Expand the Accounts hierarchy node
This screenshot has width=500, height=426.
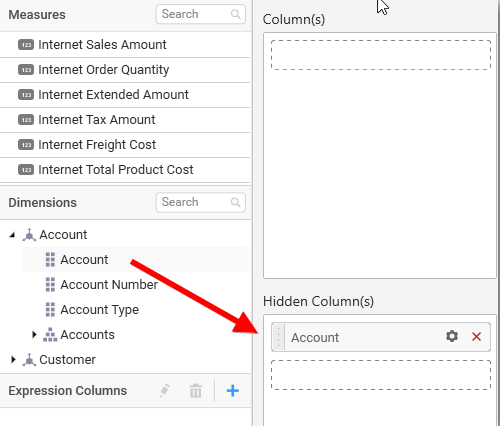click(34, 334)
